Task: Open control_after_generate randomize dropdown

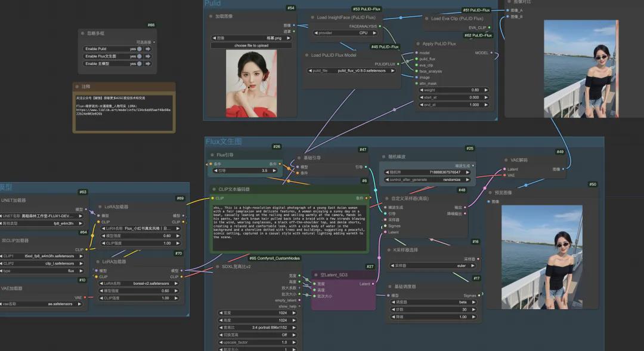Action: [x=426, y=179]
